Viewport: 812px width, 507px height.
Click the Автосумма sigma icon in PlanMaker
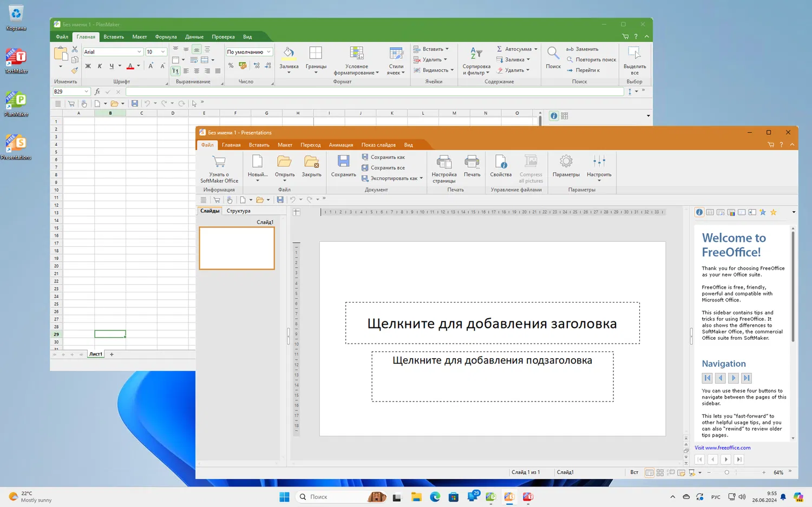click(500, 49)
